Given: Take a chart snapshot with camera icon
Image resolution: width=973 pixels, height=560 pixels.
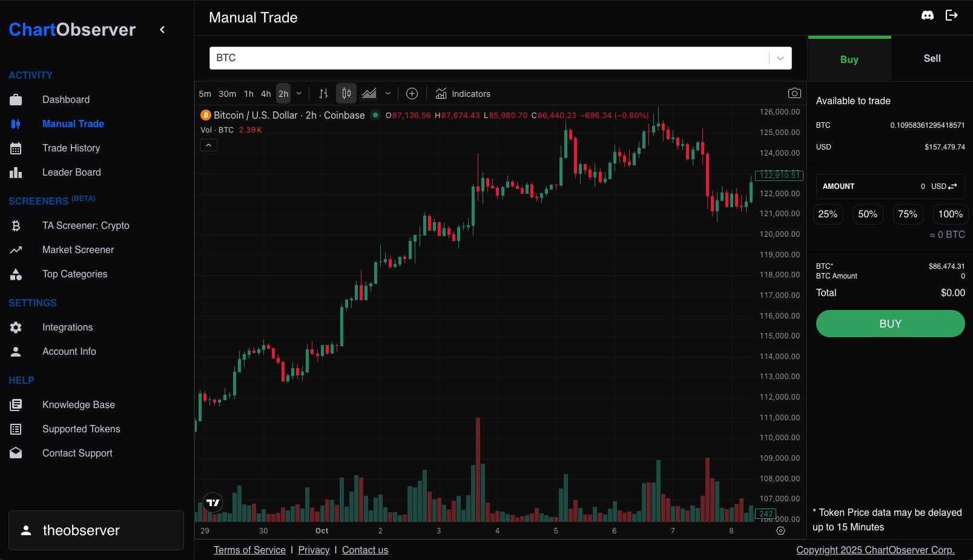Looking at the screenshot, I should tap(794, 93).
